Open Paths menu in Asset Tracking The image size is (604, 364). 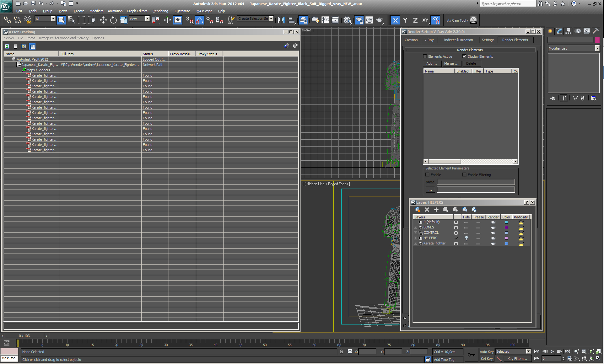pos(31,38)
